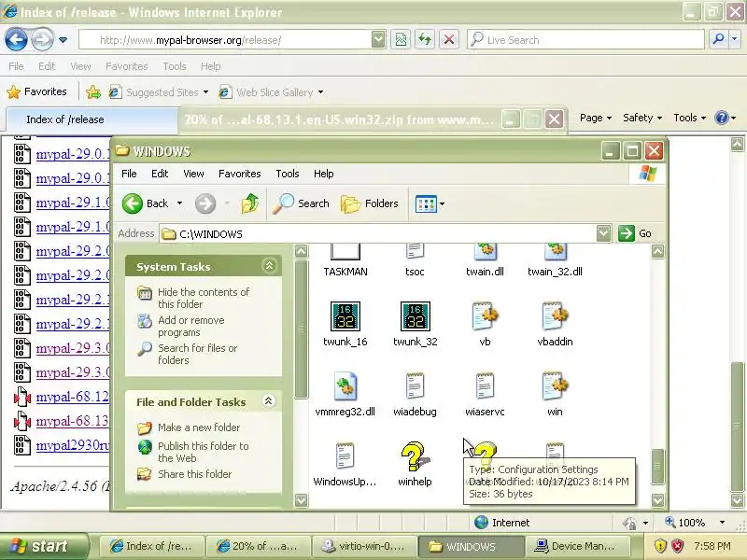Collapse File and Folder Tasks panel
Image resolution: width=747 pixels, height=560 pixels.
pyautogui.click(x=269, y=401)
